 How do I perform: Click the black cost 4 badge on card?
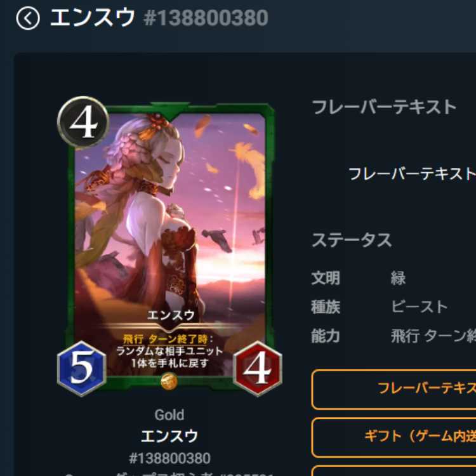[x=83, y=122]
